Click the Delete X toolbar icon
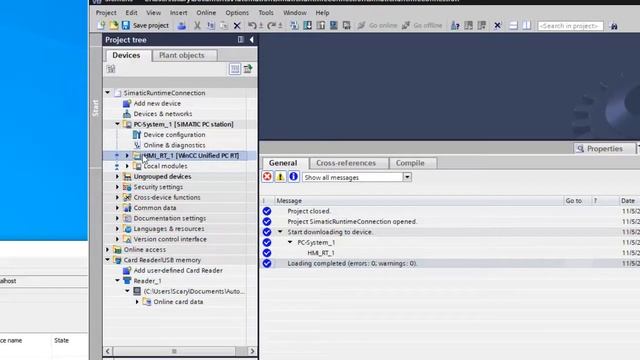 (237, 26)
